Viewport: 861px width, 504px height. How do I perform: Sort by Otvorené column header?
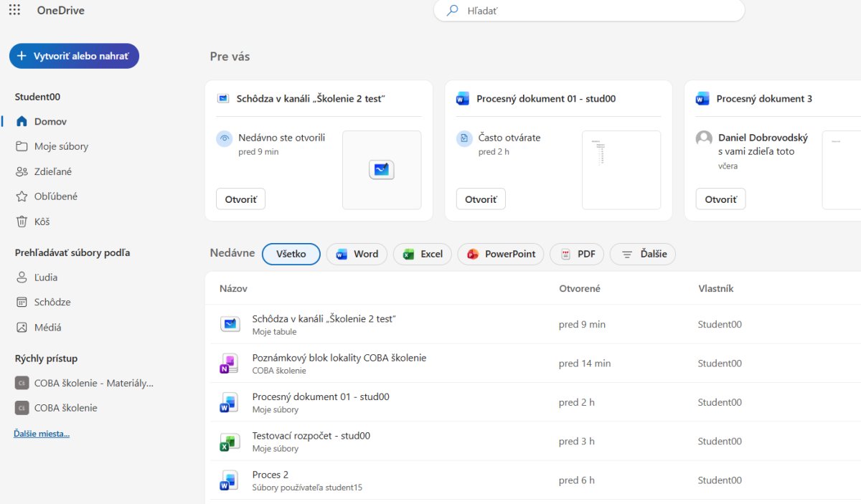[580, 288]
